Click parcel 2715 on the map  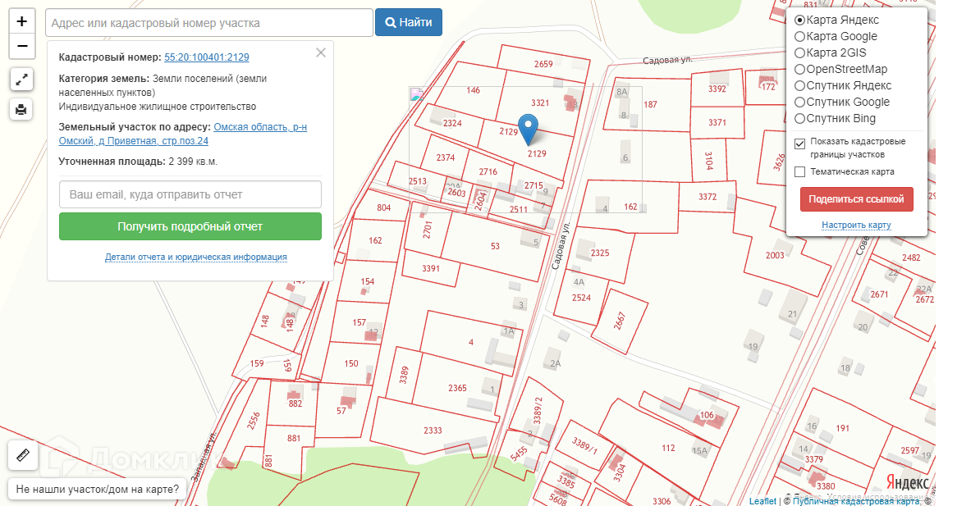534,185
